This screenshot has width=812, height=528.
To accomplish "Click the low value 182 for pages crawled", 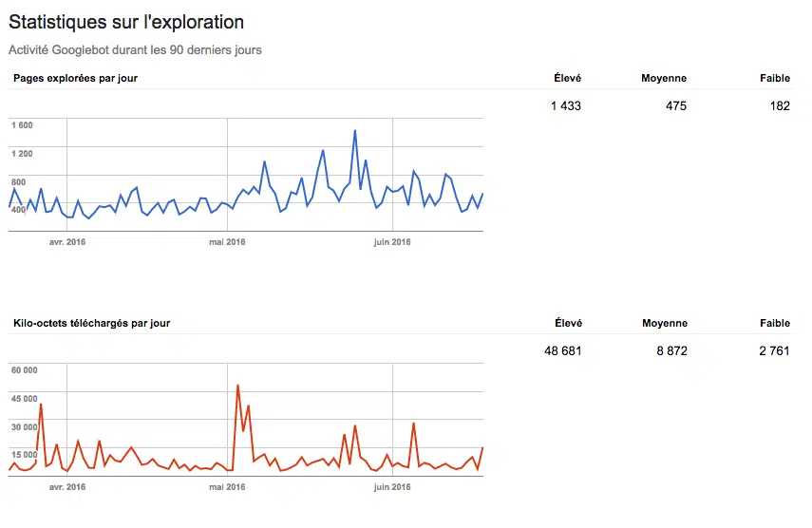I will [x=779, y=105].
